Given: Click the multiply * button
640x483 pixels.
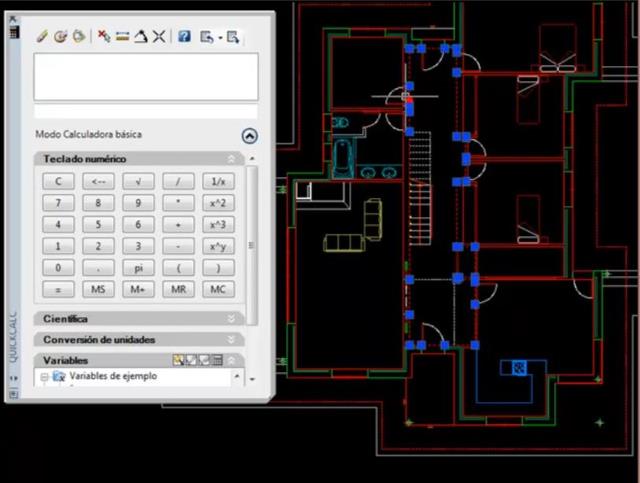Looking at the screenshot, I should [178, 203].
